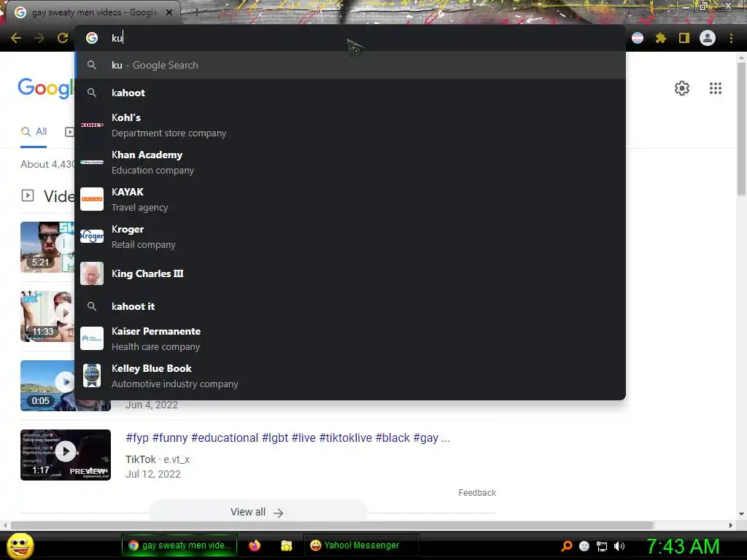Toggle the browser side panel icon
The image size is (747, 560).
pos(684,38)
